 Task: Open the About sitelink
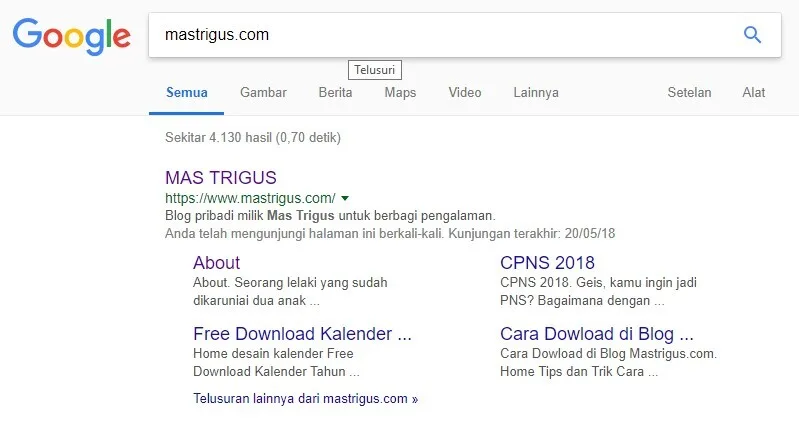tap(216, 262)
